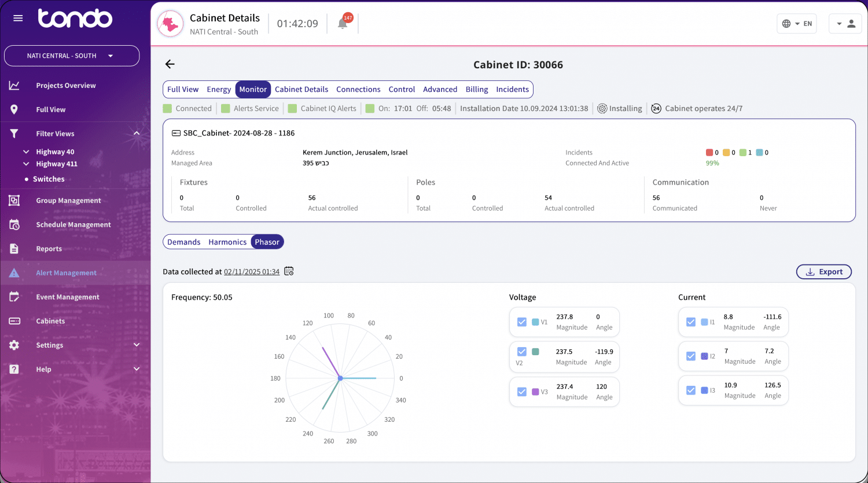Open the EN language selector
868x483 pixels.
(797, 24)
